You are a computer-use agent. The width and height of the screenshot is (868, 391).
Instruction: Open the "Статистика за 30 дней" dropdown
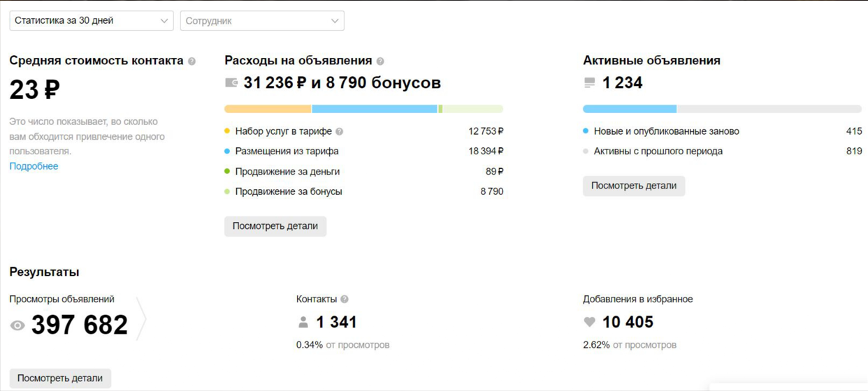92,21
